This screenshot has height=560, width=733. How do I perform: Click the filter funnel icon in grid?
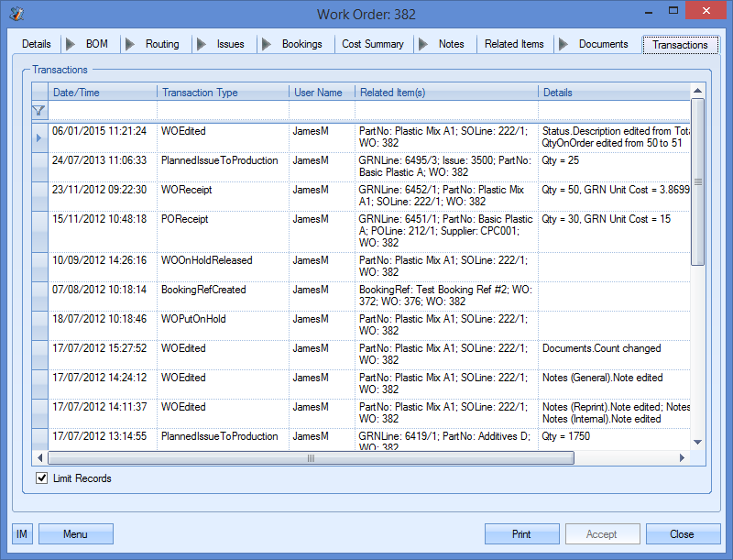coord(38,111)
